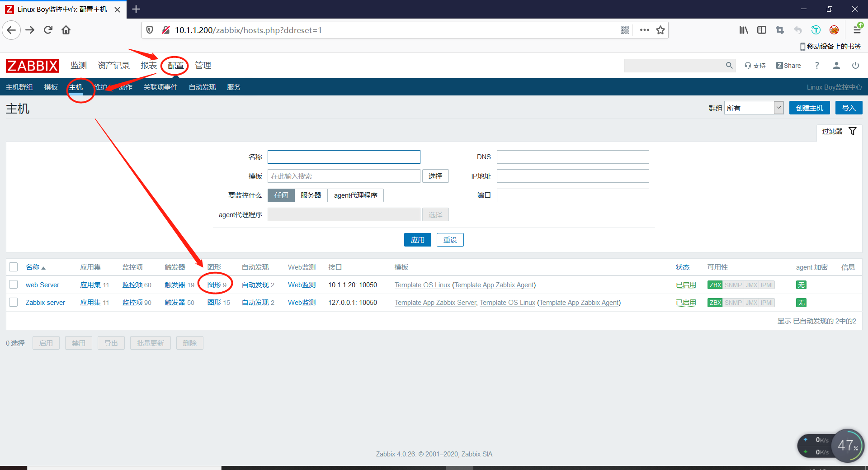Click Template OS Linux in web Server row
This screenshot has width=868, height=470.
(x=422, y=285)
